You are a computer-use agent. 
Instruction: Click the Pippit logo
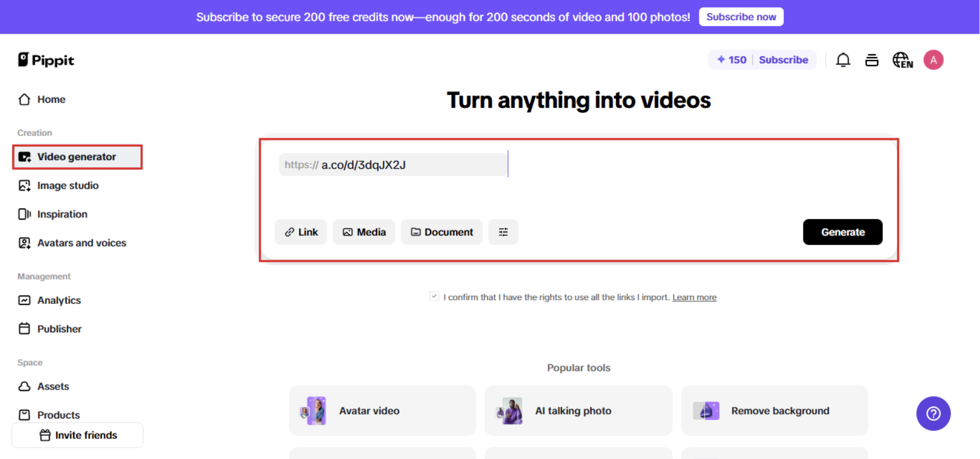46,60
